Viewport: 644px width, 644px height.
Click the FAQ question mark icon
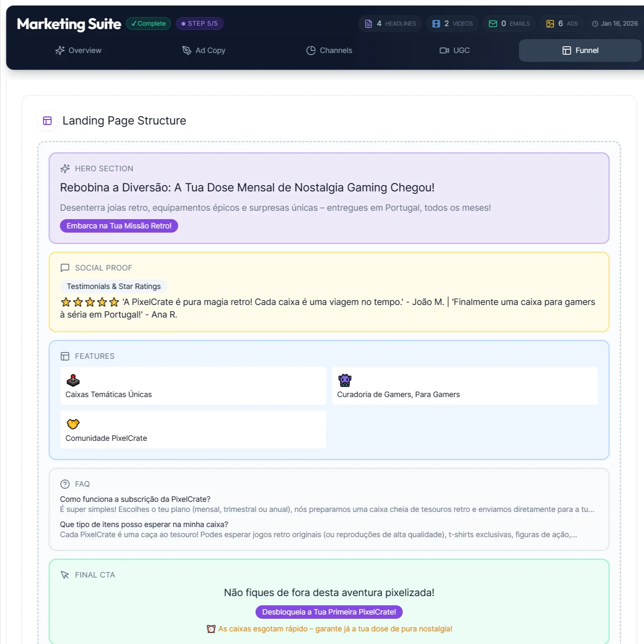coord(65,484)
